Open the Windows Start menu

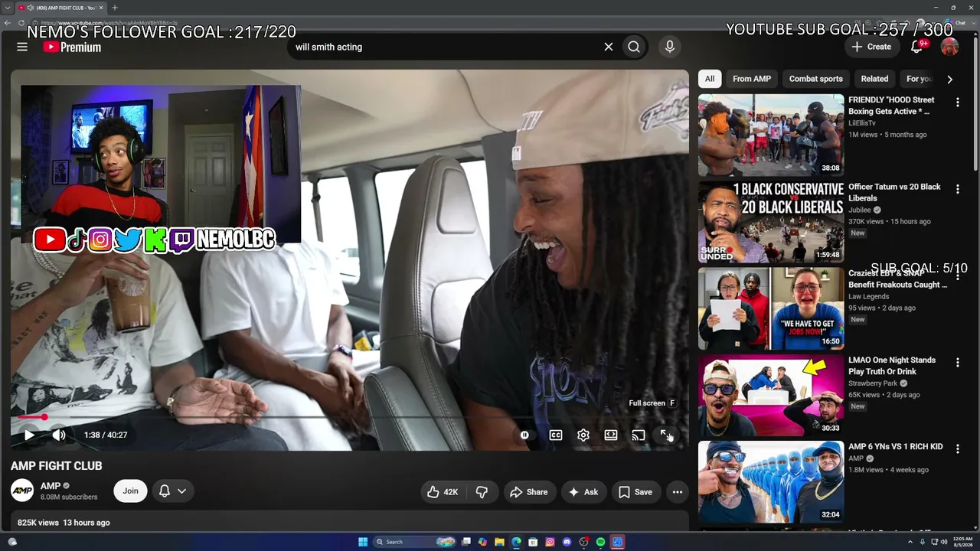[363, 542]
